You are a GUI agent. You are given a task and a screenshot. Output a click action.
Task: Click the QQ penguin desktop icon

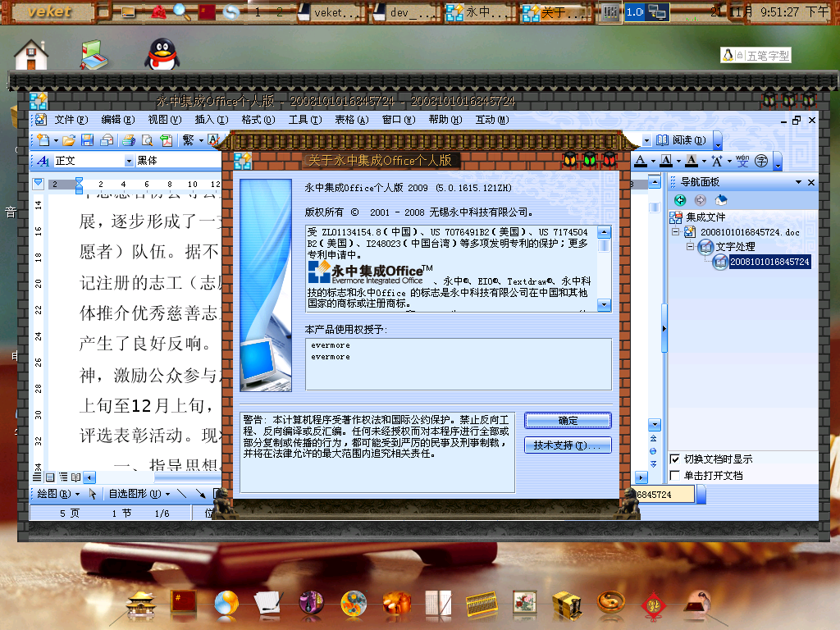(x=162, y=54)
